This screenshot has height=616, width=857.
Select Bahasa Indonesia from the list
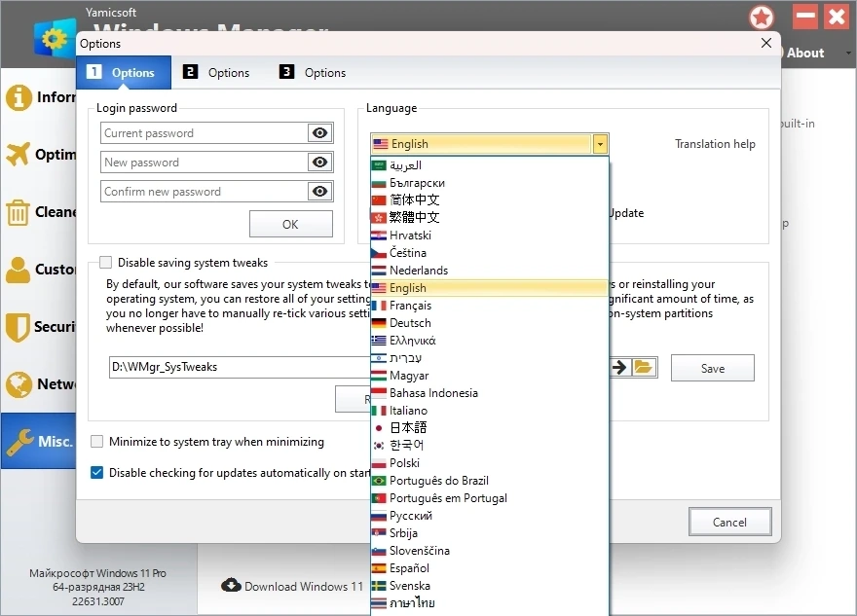pos(490,393)
